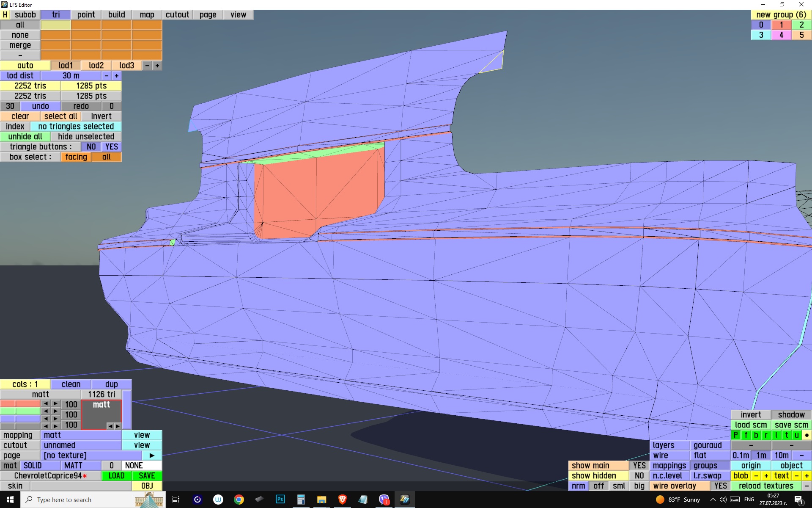The width and height of the screenshot is (812, 508).
Task: Click red color right-arrow stepper
Action: pyautogui.click(x=55, y=403)
